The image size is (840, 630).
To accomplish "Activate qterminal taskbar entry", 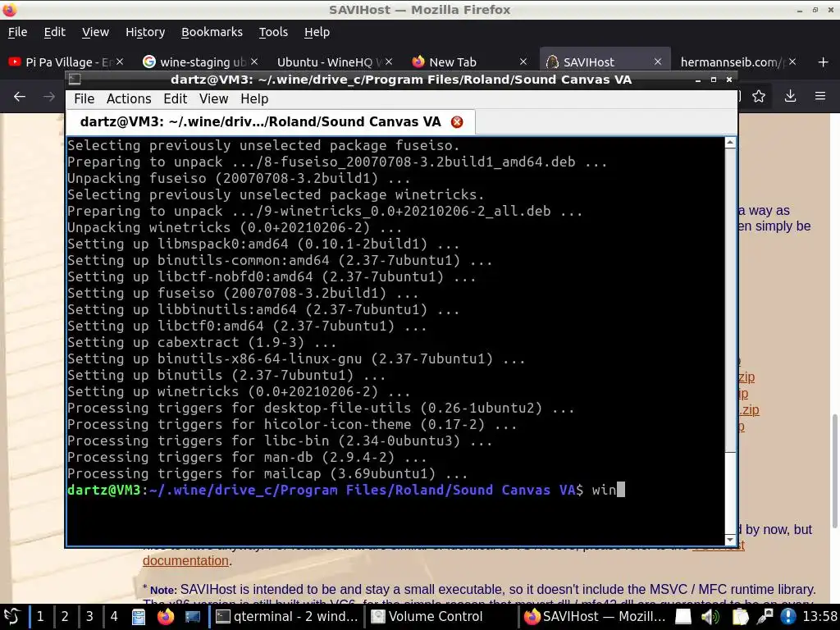I will (286, 617).
